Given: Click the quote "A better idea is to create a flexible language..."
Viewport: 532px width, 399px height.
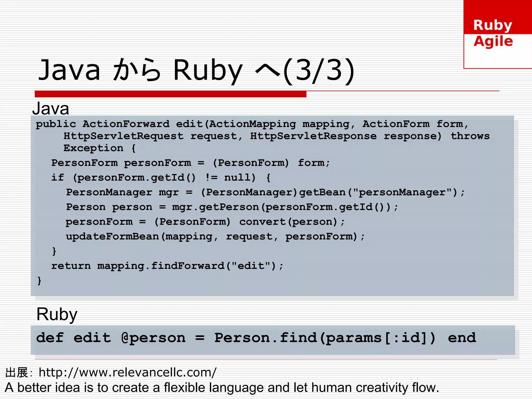Looking at the screenshot, I should (222, 388).
